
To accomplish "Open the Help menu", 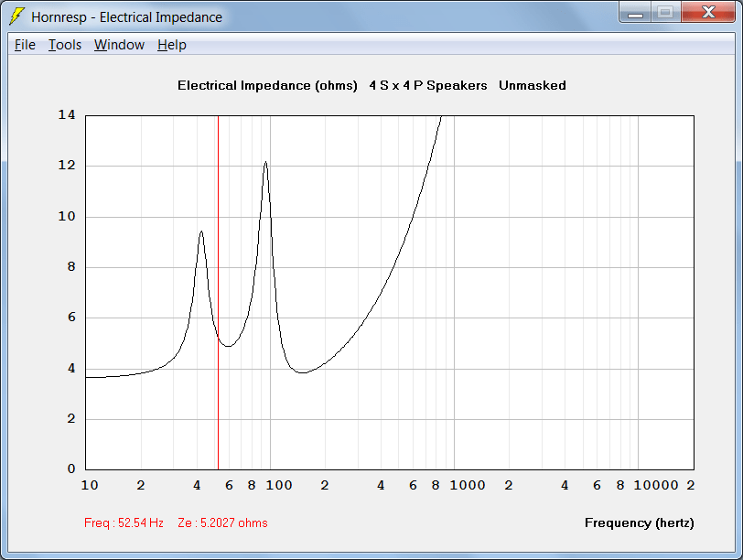I will point(171,45).
